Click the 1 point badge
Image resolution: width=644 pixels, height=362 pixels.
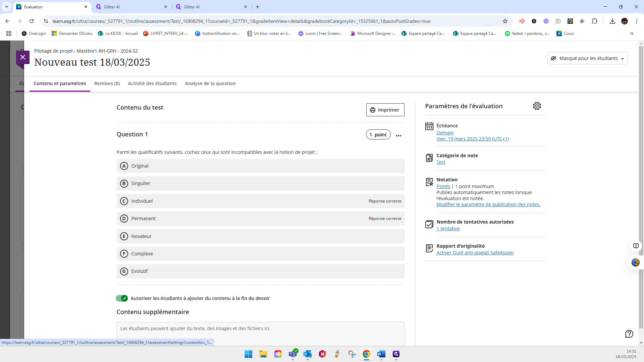click(378, 135)
